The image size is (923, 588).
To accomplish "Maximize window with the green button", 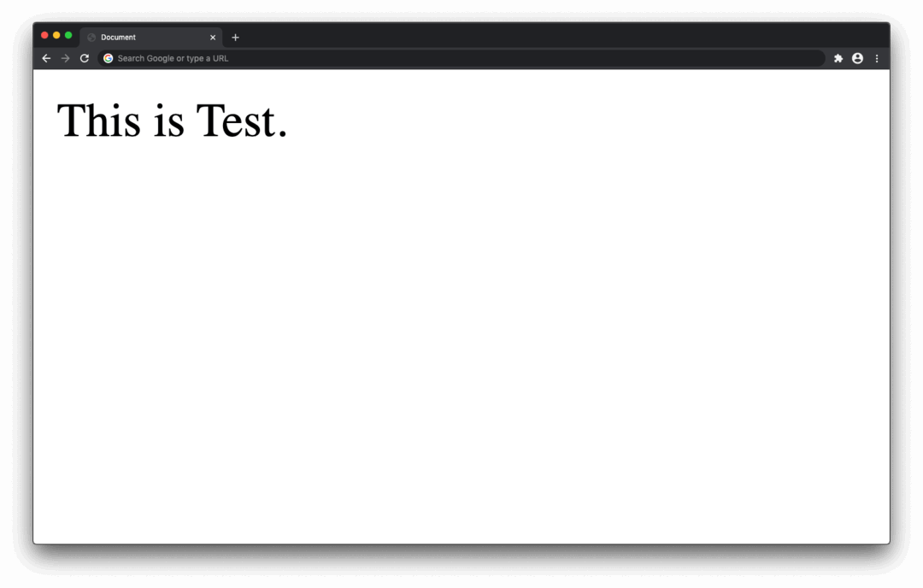I will [68, 35].
